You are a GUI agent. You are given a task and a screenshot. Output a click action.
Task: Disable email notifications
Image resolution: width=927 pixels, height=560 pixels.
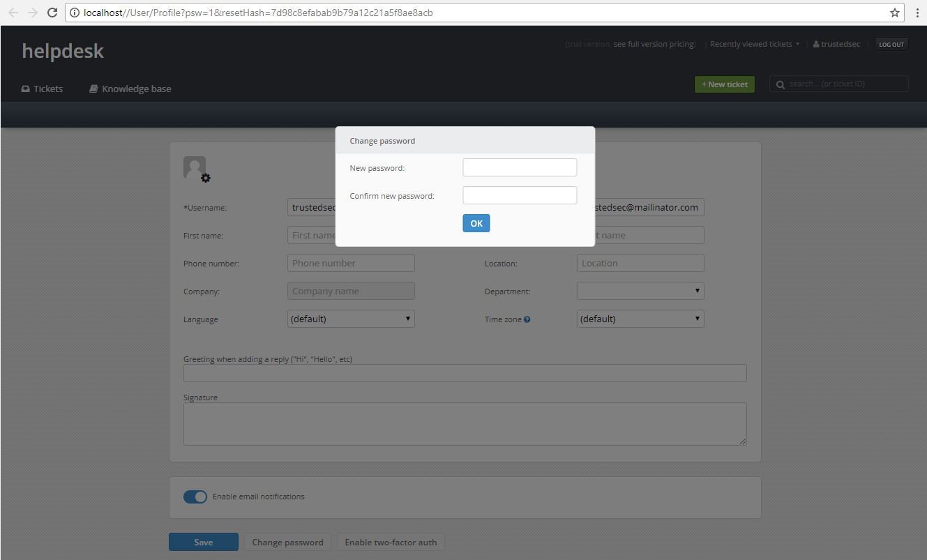coord(195,497)
